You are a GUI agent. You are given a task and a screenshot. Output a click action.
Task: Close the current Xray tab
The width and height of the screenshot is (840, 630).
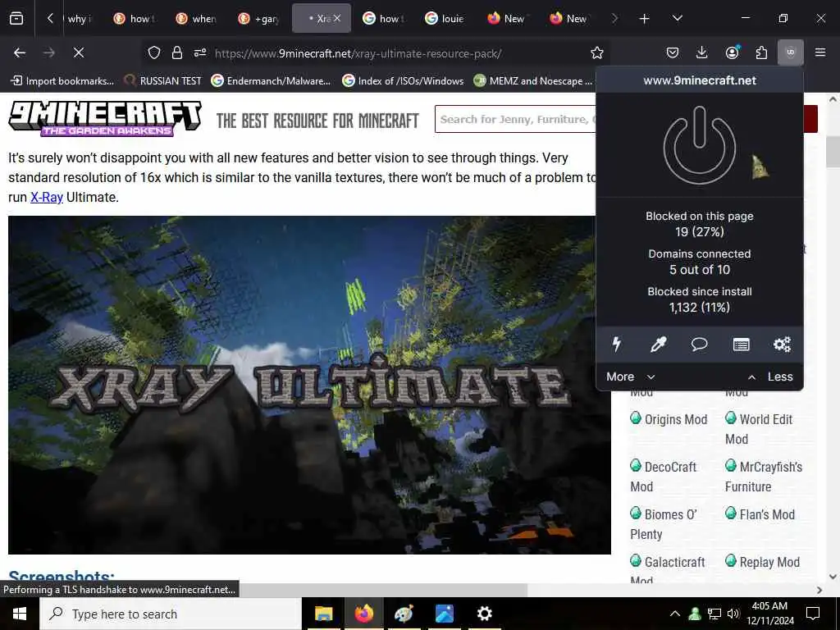coord(337,18)
